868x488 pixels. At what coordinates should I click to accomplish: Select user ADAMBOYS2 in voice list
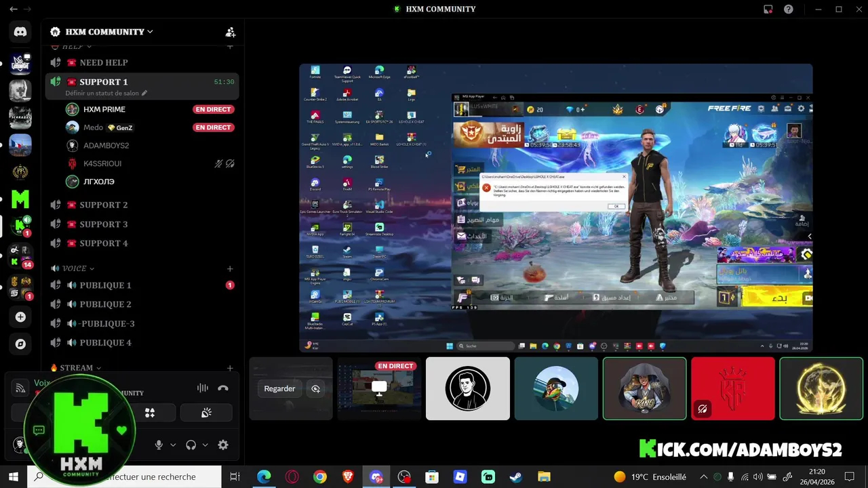coord(106,146)
